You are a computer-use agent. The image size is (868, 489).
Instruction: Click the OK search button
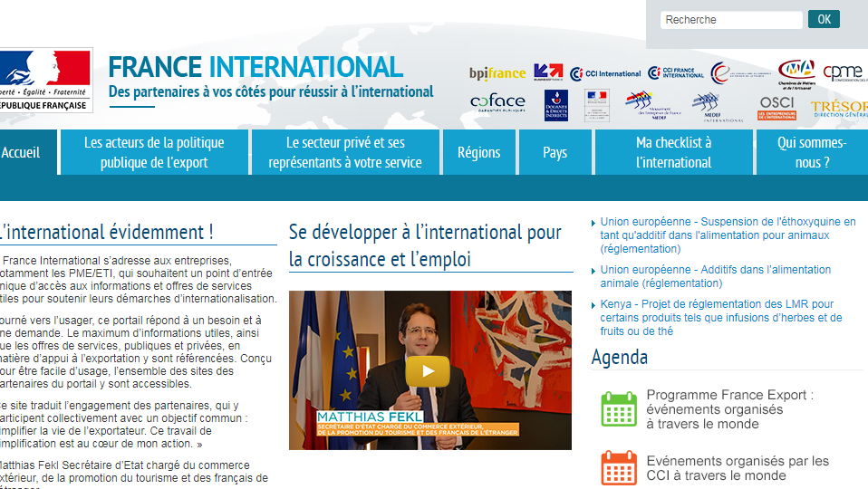[x=824, y=19]
